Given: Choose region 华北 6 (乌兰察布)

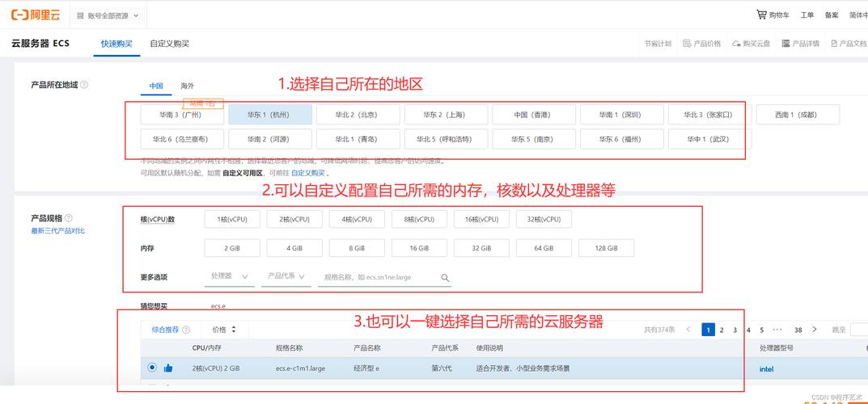Looking at the screenshot, I should pos(182,139).
